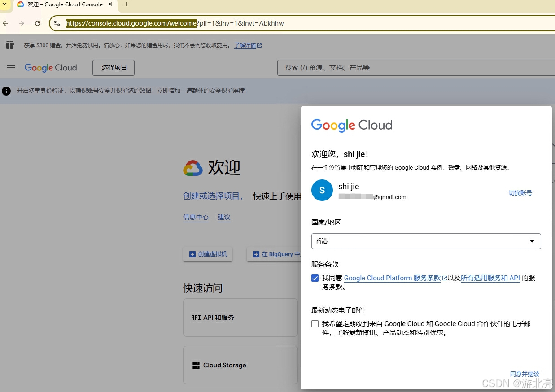Click the Google Cloud logo in the dialog

click(x=352, y=125)
